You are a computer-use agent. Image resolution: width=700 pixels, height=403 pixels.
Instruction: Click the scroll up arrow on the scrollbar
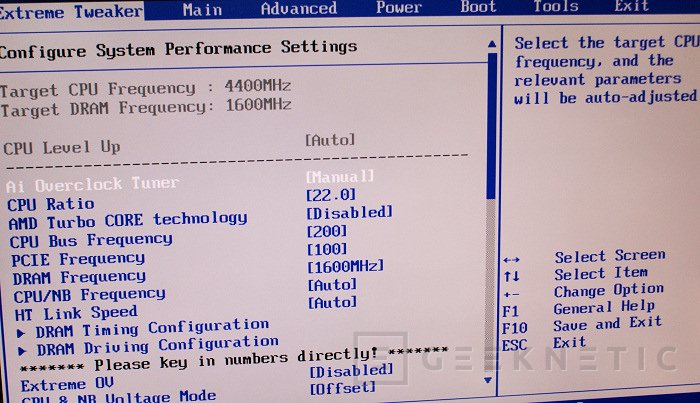[x=492, y=44]
